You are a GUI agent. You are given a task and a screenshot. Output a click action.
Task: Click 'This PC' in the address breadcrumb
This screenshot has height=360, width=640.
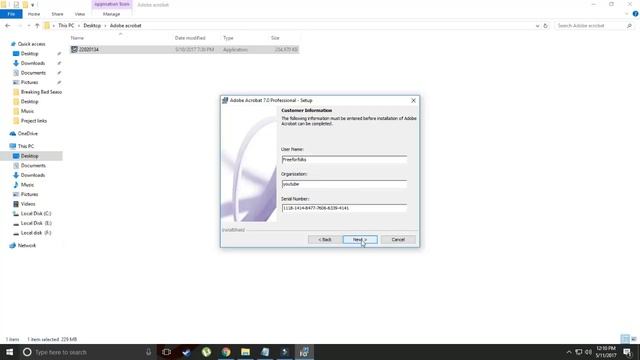click(66, 26)
